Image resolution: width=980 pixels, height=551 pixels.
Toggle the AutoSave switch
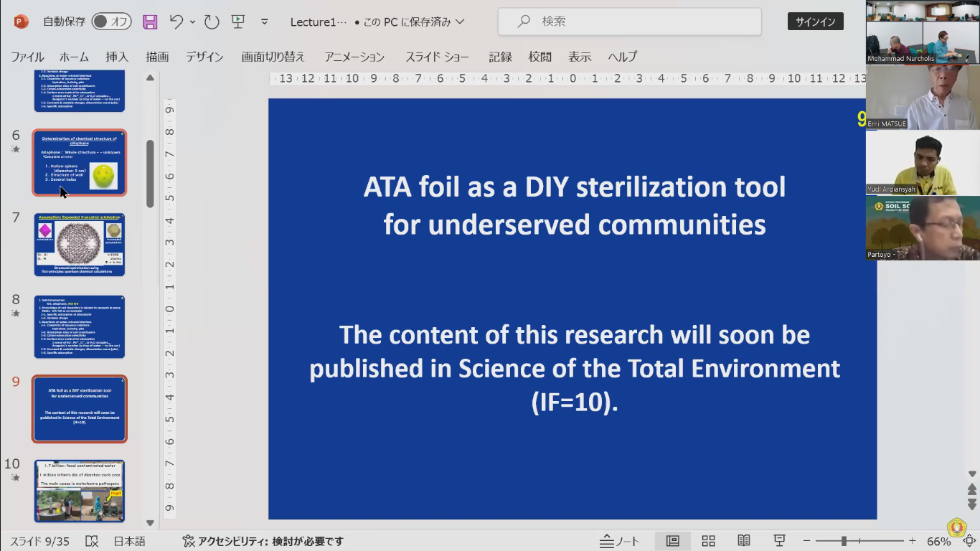(111, 22)
